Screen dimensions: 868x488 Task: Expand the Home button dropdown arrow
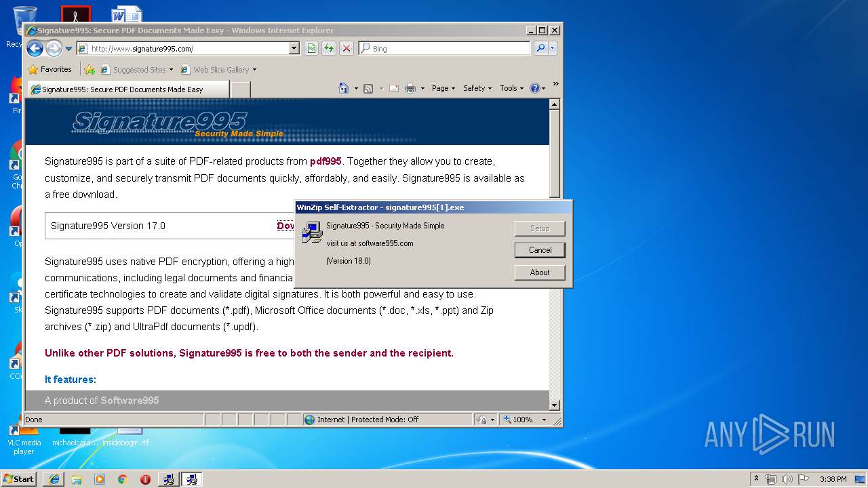(356, 88)
